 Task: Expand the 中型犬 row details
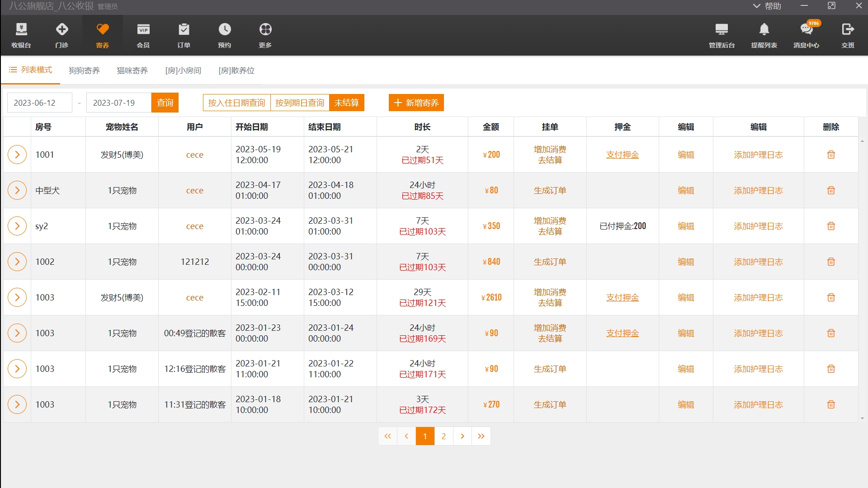(17, 190)
